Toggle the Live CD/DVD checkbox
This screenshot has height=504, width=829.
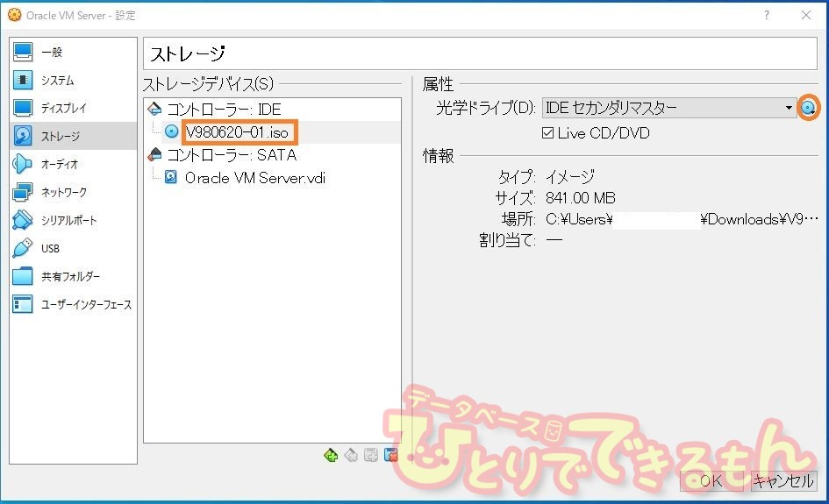tap(548, 133)
